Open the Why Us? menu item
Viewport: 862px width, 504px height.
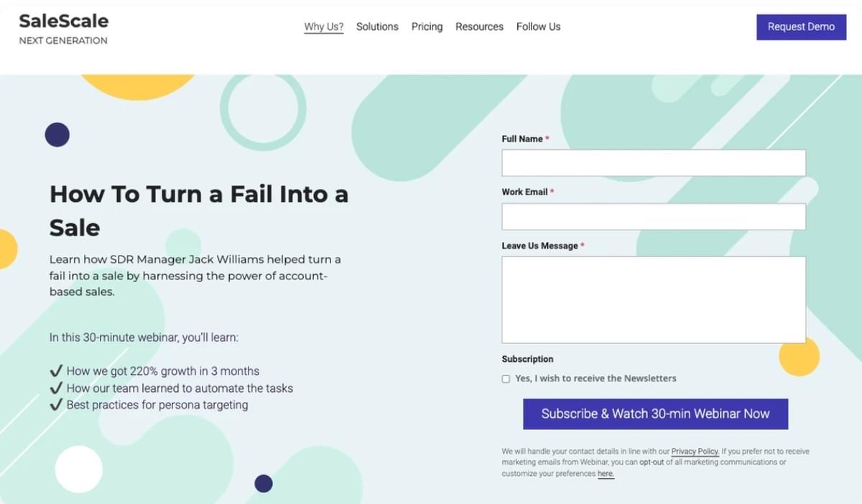[323, 27]
